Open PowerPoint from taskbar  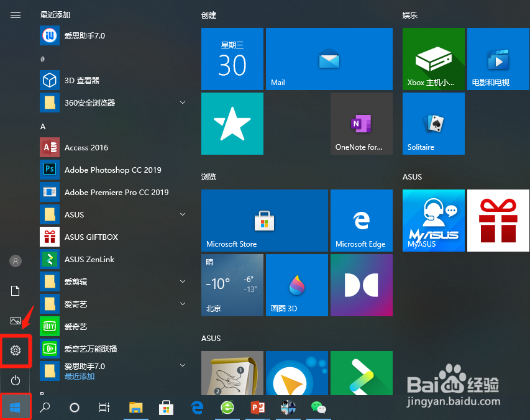[x=258, y=408]
